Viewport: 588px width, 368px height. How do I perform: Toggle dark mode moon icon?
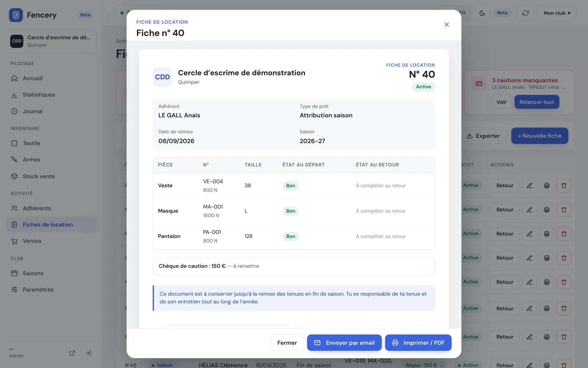(482, 13)
